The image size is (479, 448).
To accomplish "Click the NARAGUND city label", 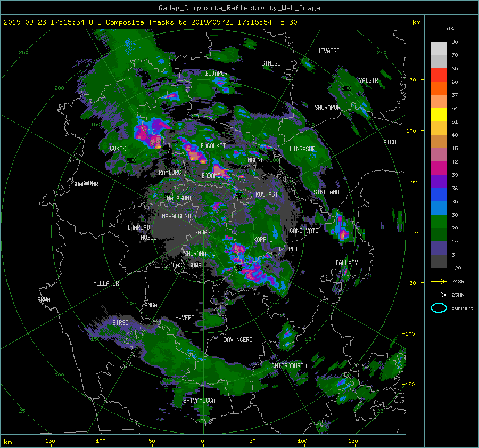I will (x=180, y=198).
